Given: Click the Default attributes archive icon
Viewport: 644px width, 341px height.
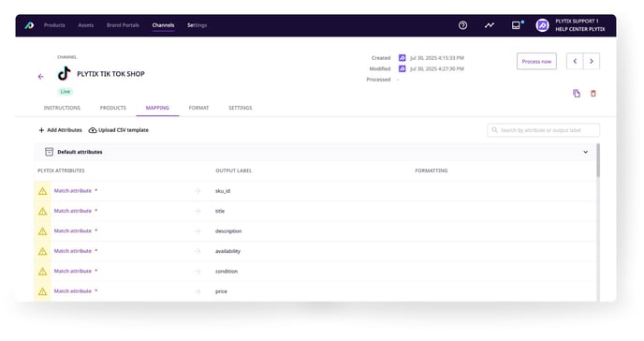Looking at the screenshot, I should pos(50,152).
